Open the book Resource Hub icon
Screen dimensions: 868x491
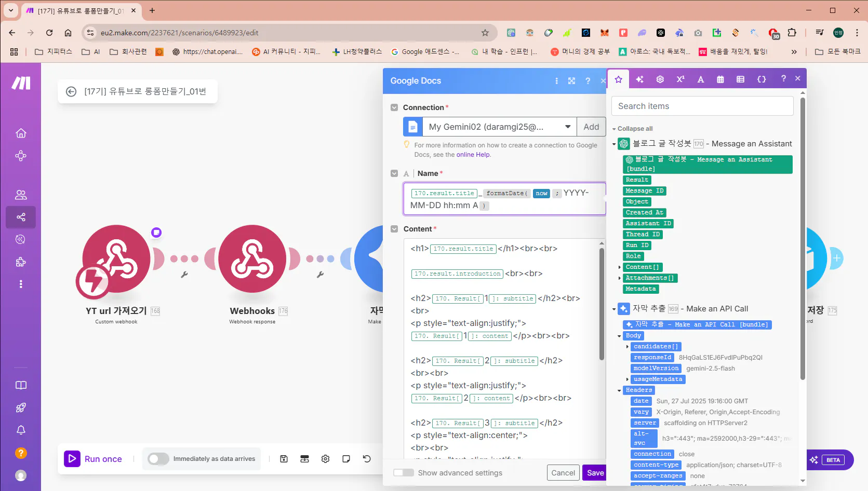(21, 385)
